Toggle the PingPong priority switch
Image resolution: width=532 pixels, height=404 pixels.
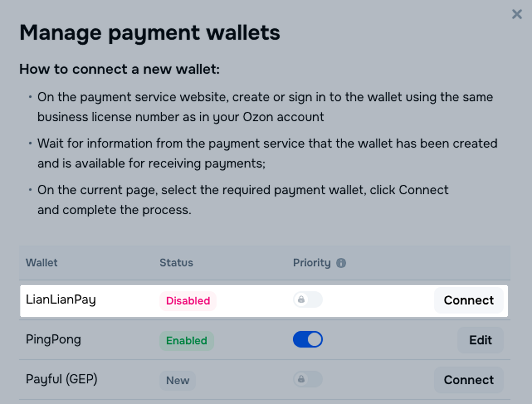[x=308, y=339]
